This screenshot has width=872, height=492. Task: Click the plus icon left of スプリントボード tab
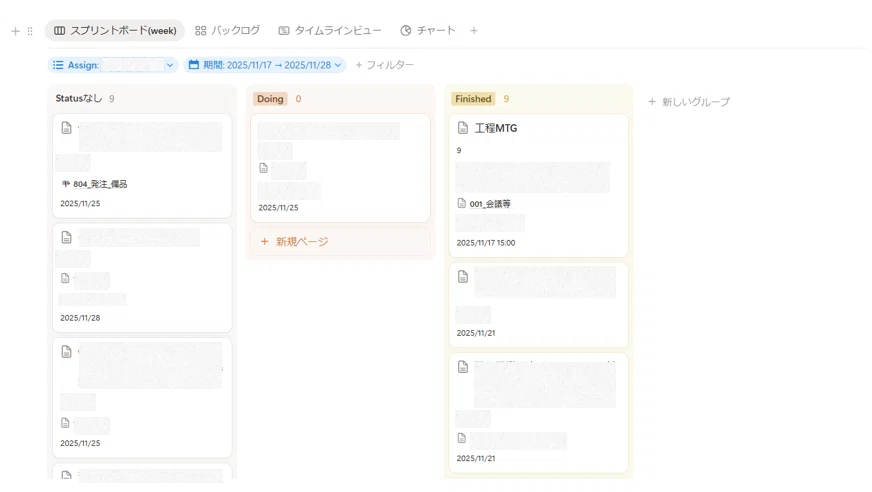coord(16,31)
